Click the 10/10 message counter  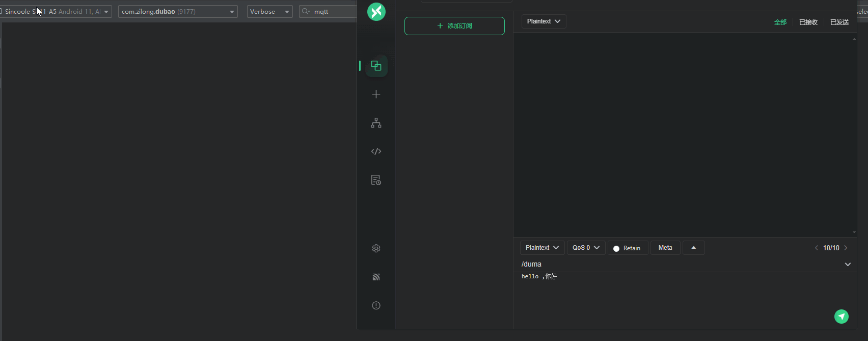831,248
